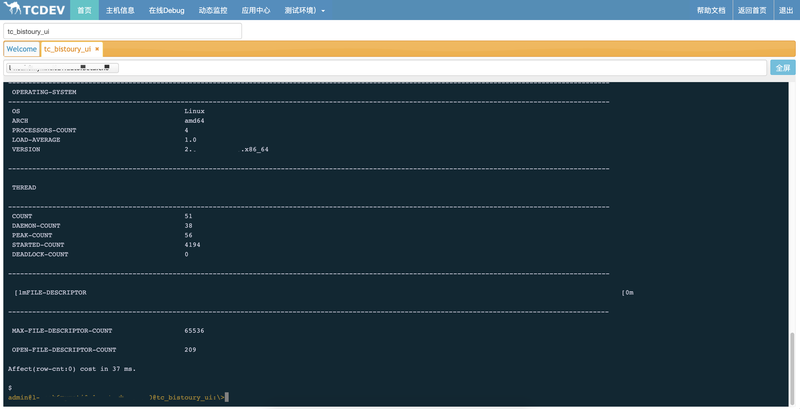Open the 应用中心 menu item

[256, 10]
